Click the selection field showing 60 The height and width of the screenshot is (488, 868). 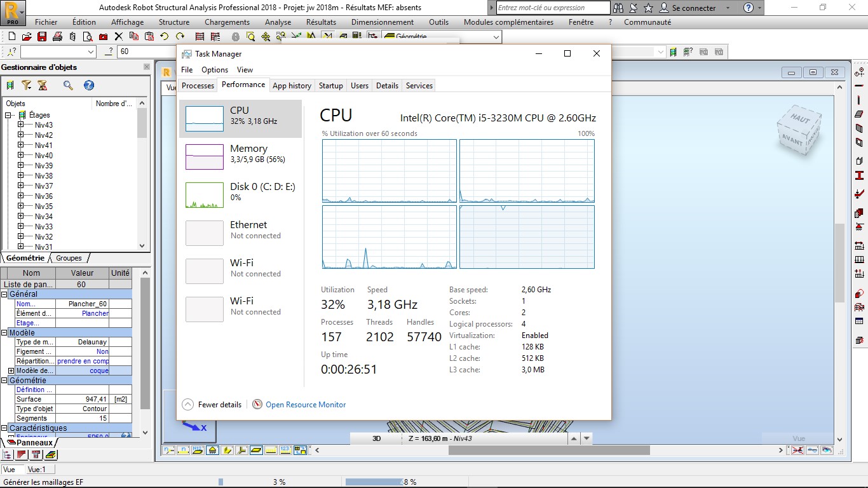point(147,51)
